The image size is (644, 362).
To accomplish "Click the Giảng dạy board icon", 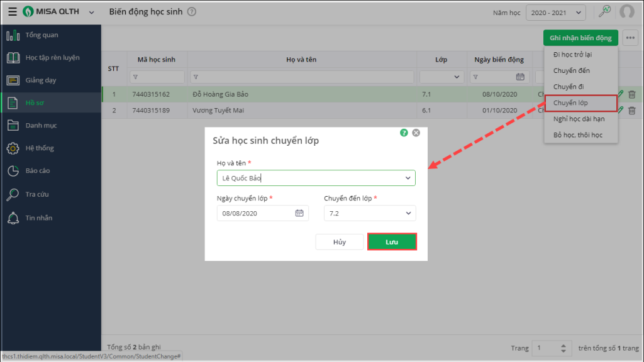I will click(x=13, y=80).
